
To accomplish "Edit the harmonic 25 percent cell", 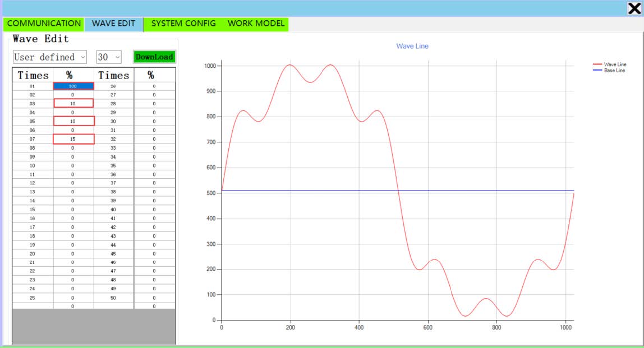I will pyautogui.click(x=73, y=298).
